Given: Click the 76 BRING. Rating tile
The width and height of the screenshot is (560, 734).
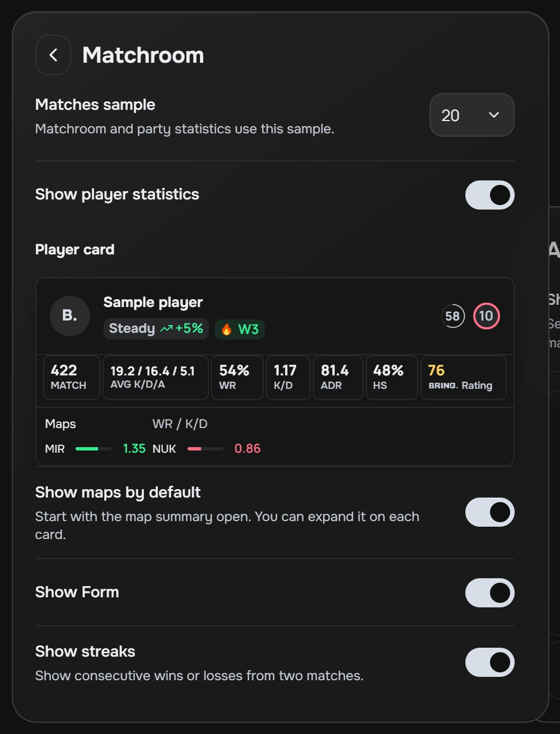Looking at the screenshot, I should pyautogui.click(x=464, y=378).
